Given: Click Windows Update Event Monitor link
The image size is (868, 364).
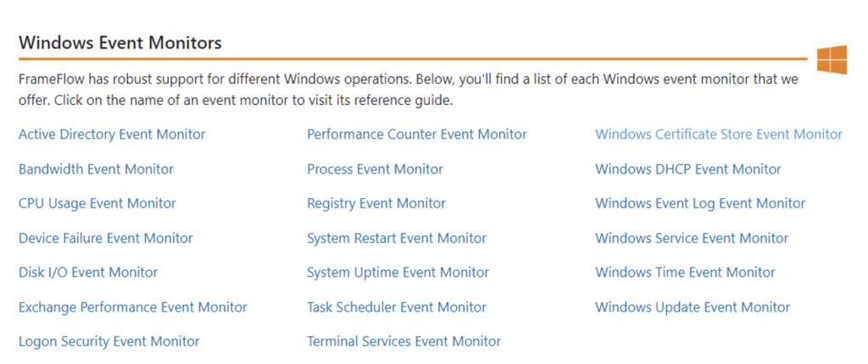Looking at the screenshot, I should pyautogui.click(x=693, y=307).
